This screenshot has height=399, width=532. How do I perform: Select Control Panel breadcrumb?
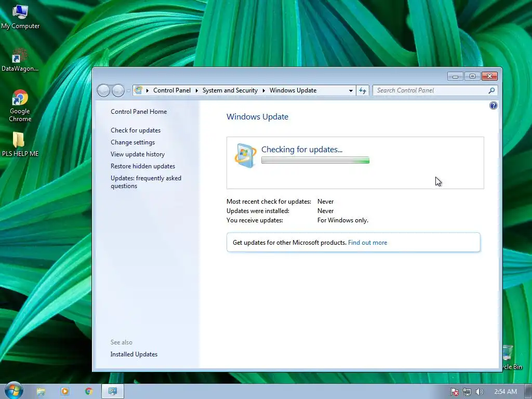pos(172,90)
